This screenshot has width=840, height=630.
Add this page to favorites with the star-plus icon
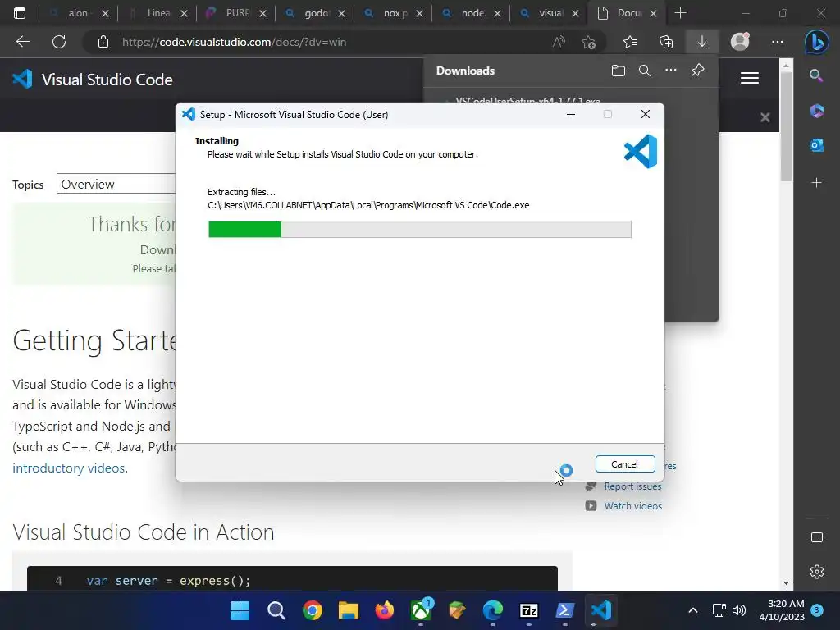click(x=589, y=42)
